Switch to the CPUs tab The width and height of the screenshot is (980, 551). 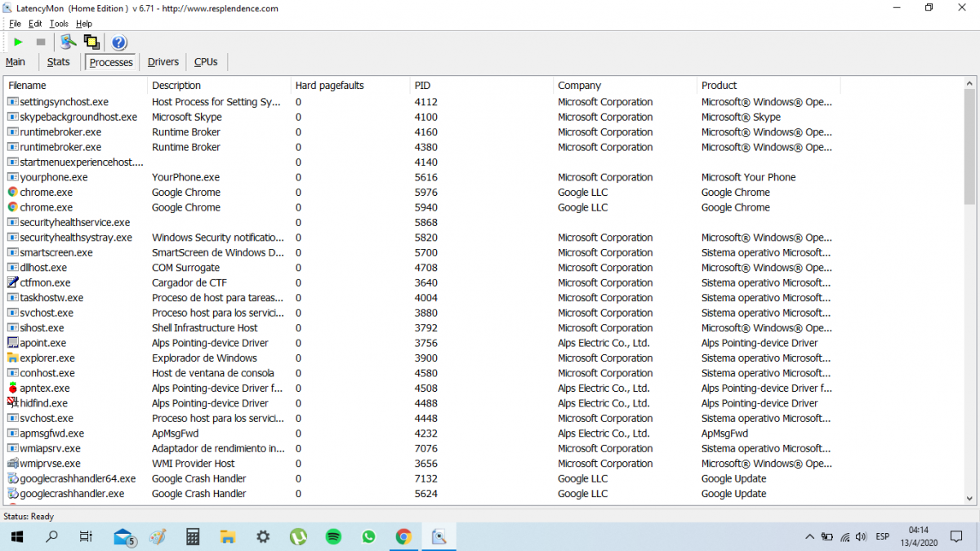206,62
